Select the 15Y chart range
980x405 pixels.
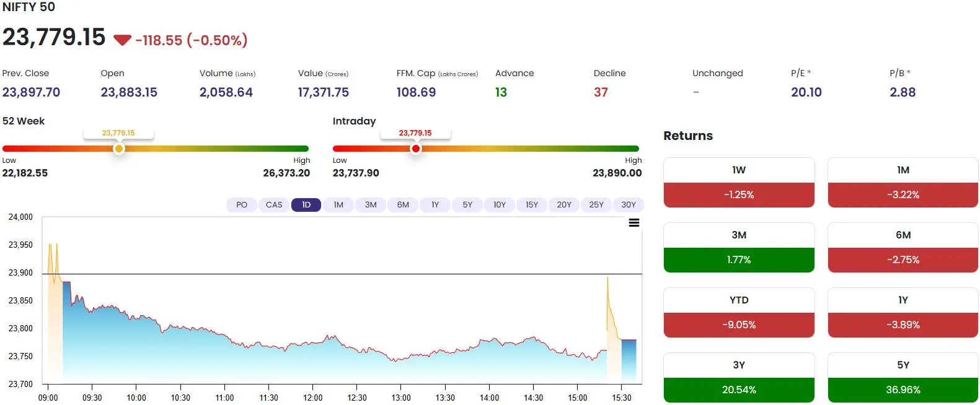pyautogui.click(x=532, y=205)
